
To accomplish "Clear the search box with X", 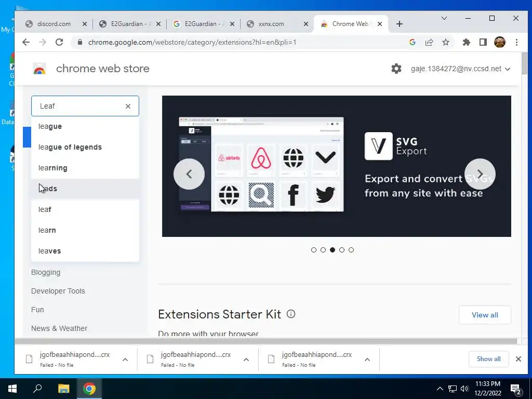I will click(x=128, y=106).
